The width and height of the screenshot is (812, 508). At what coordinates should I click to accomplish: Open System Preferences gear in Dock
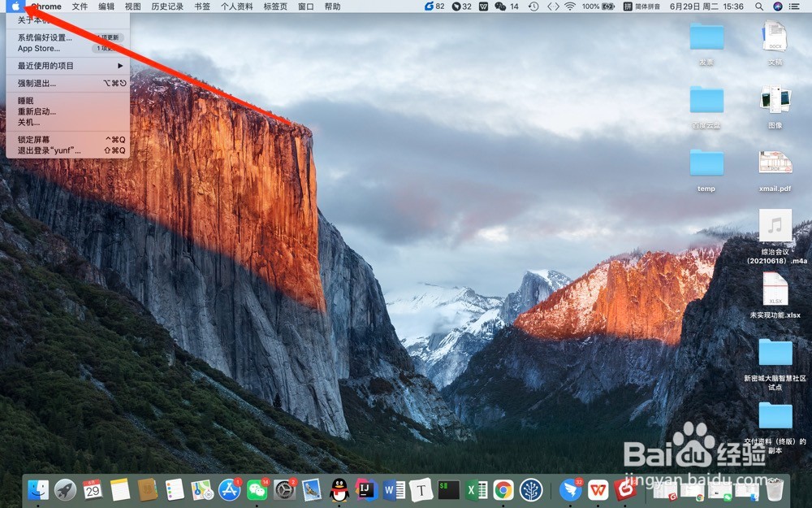(284, 489)
